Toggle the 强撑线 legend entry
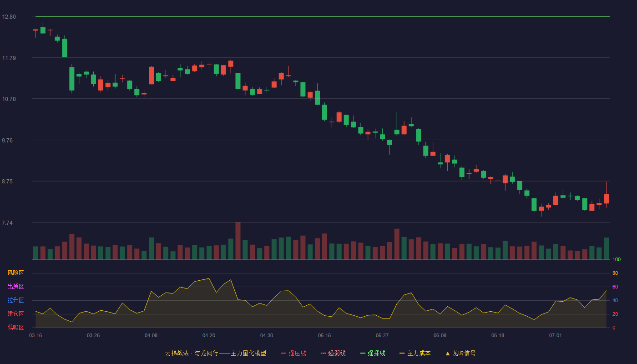The width and height of the screenshot is (637, 364). pos(373,353)
